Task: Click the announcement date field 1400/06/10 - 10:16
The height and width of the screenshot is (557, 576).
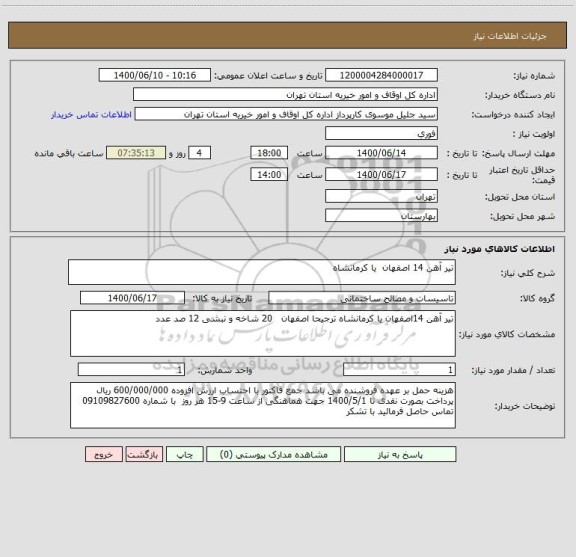Action: 155,75
